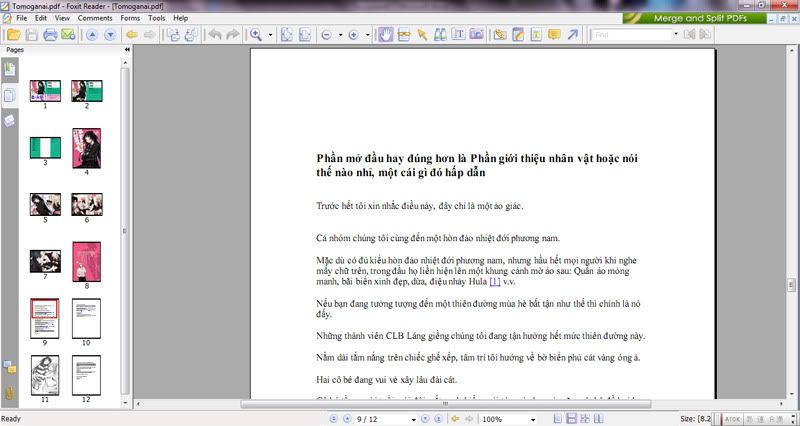Screen dimensions: 800x426
Task: Select the text viewer glasses icon
Action: coord(404,35)
